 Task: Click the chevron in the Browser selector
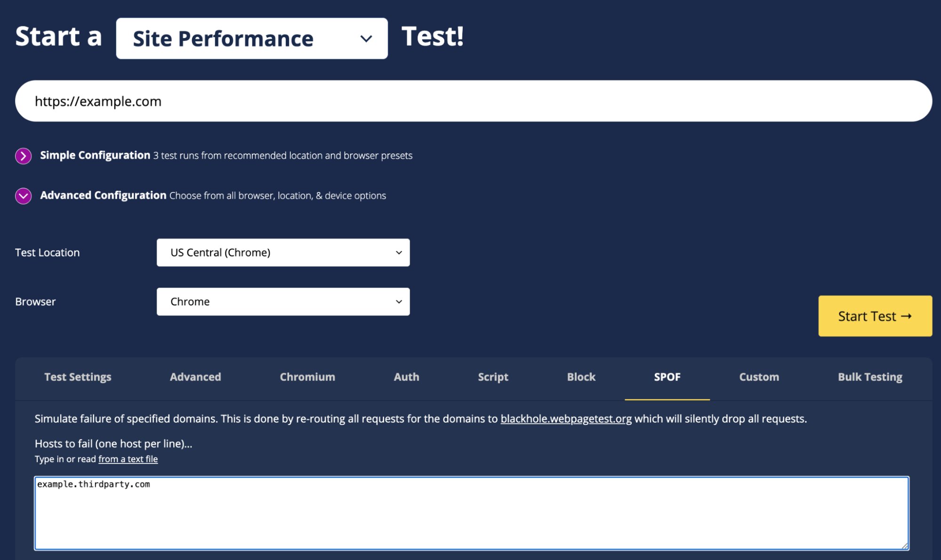[x=398, y=301]
